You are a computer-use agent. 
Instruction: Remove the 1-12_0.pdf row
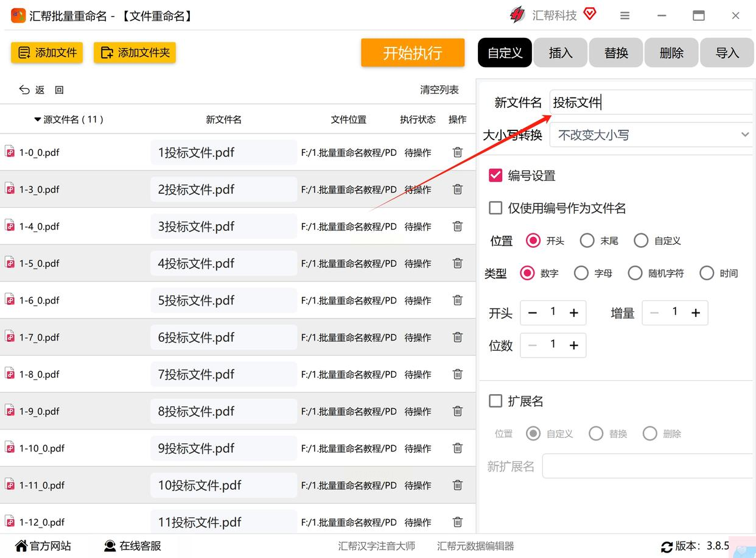point(458,522)
